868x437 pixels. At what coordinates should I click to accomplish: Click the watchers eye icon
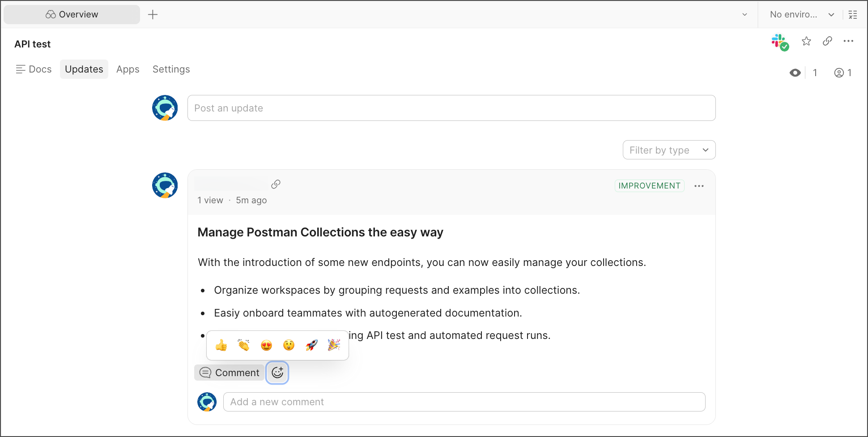[x=795, y=73]
